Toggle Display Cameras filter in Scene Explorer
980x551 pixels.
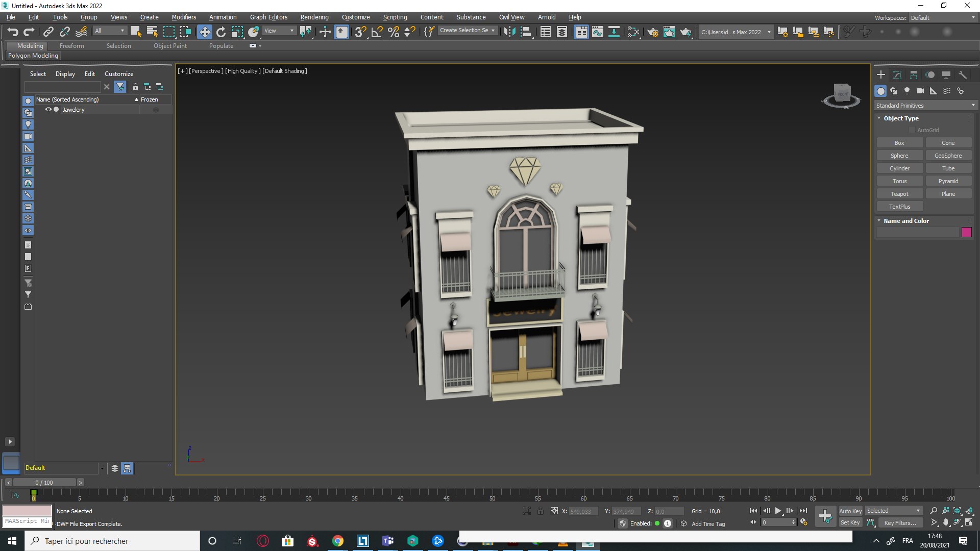pos(28,136)
